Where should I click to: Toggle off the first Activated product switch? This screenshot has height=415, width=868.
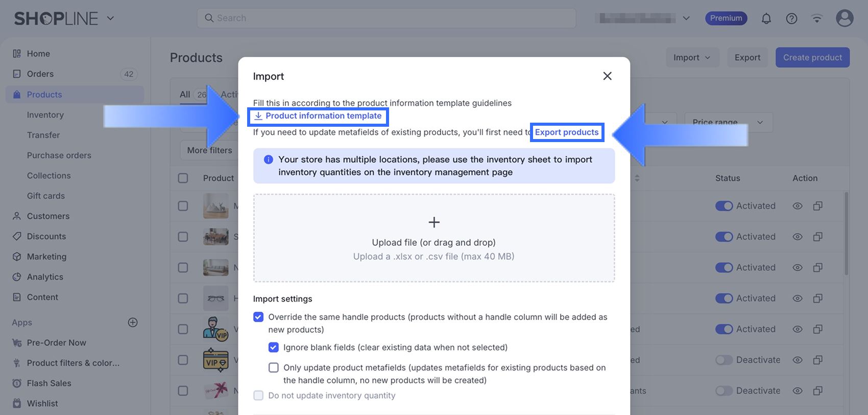click(x=724, y=206)
